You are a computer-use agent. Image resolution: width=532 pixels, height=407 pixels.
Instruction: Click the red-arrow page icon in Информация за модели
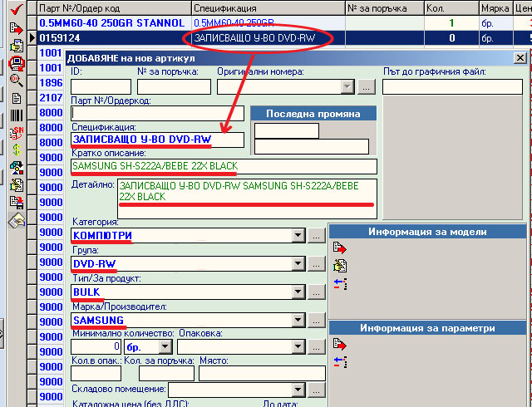(x=340, y=248)
